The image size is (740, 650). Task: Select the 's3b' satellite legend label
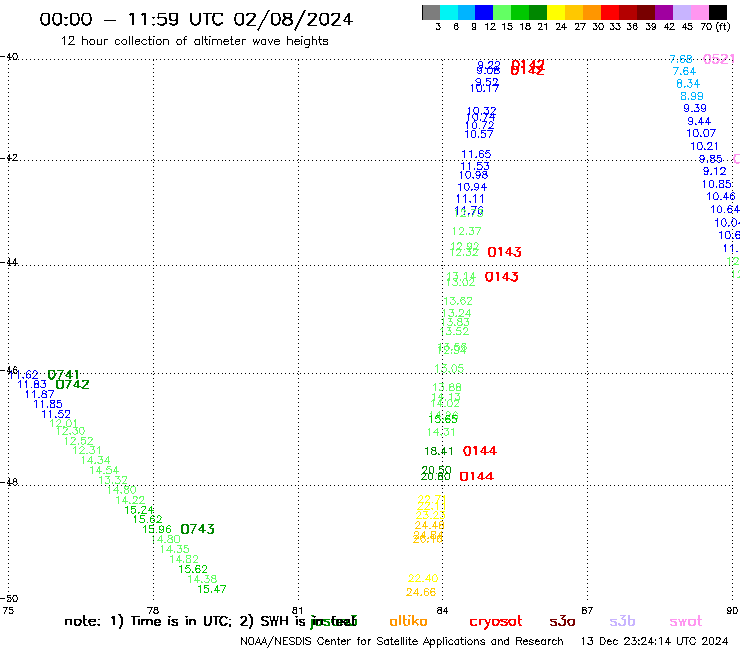tap(622, 621)
